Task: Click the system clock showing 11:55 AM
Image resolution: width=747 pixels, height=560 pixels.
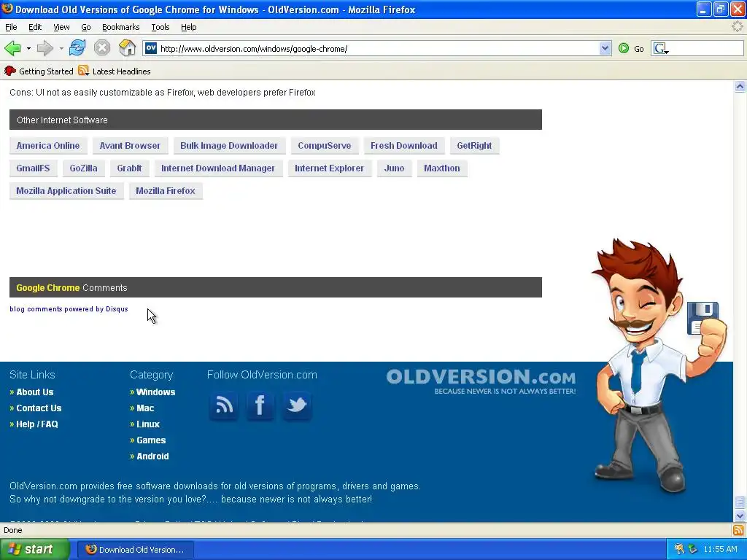Action: (720, 549)
